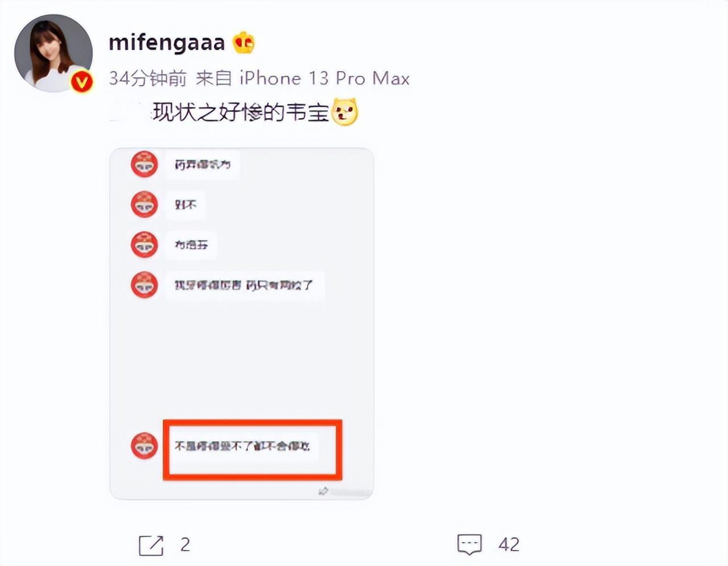
Task: Click the doge emoji in post text
Action: coord(344,112)
